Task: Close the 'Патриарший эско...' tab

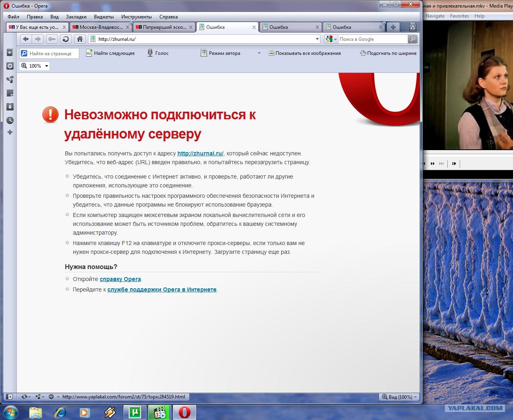Action: point(191,27)
